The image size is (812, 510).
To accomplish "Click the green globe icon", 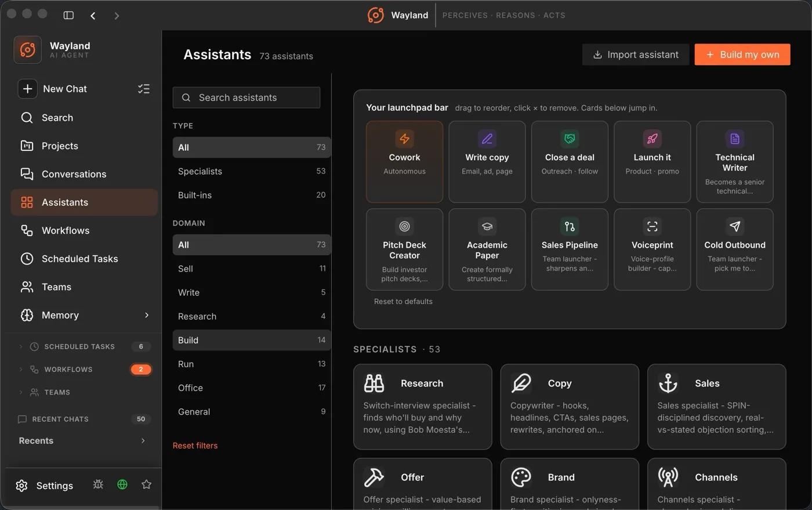I will pyautogui.click(x=122, y=484).
